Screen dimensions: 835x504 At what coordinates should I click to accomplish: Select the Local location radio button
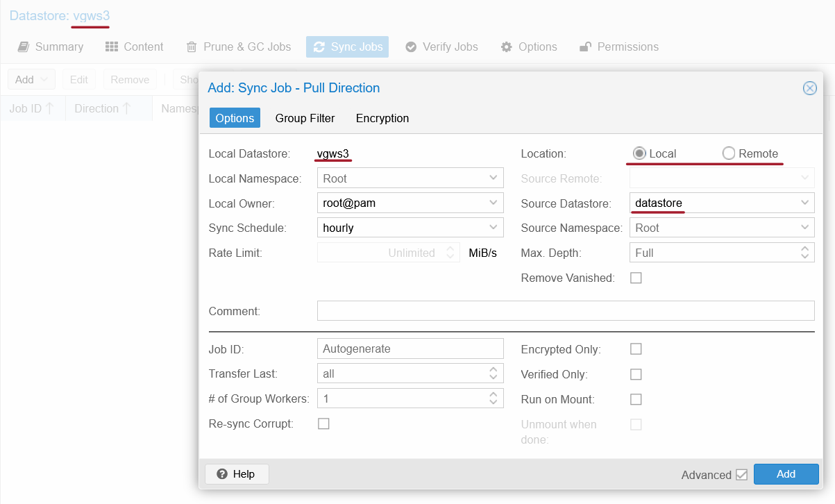pyautogui.click(x=639, y=153)
